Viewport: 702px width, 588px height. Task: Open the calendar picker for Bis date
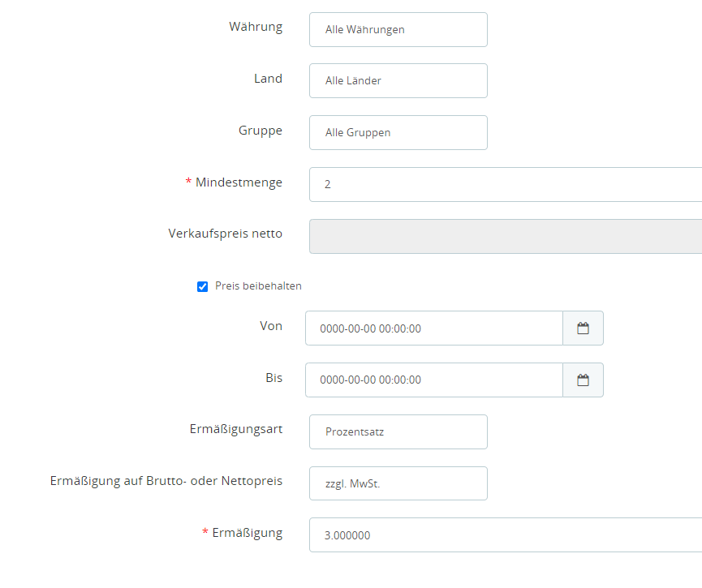pos(583,380)
